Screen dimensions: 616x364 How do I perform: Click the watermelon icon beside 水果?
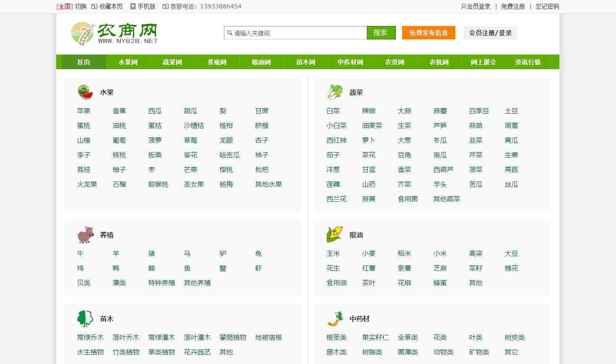click(x=85, y=92)
